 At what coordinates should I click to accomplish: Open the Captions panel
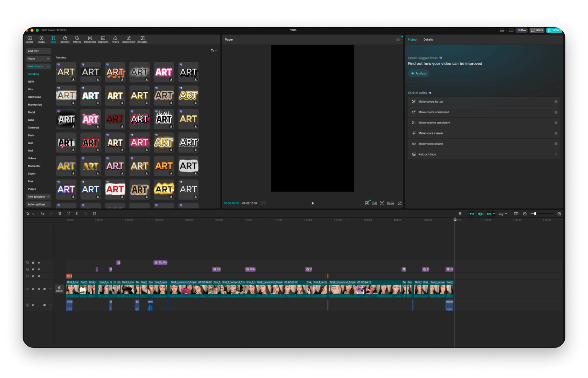103,40
